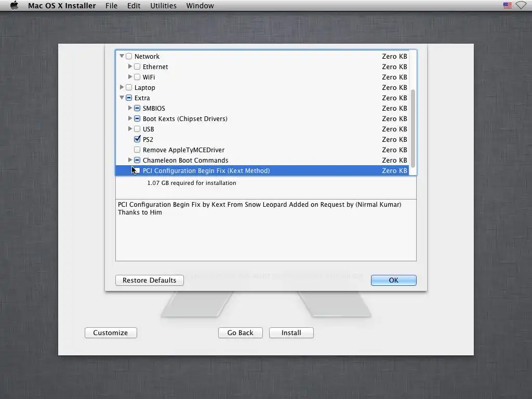Open the Window menu
532x399 pixels.
click(200, 6)
